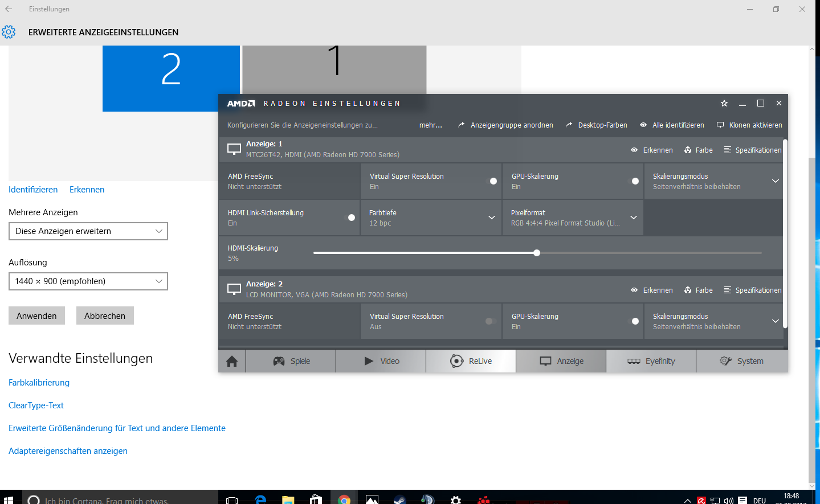Viewport: 820px width, 504px height.
Task: Open Google Chrome from taskbar
Action: click(344, 500)
